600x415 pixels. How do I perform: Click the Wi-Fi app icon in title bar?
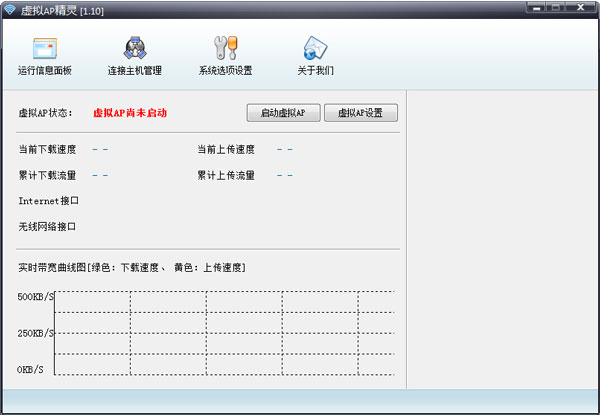pos(9,10)
